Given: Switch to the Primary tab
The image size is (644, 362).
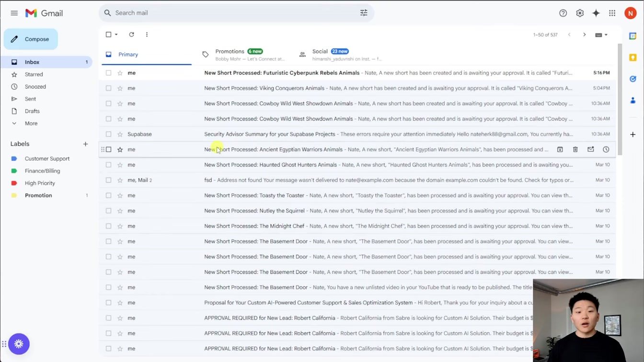Looking at the screenshot, I should pos(147,55).
